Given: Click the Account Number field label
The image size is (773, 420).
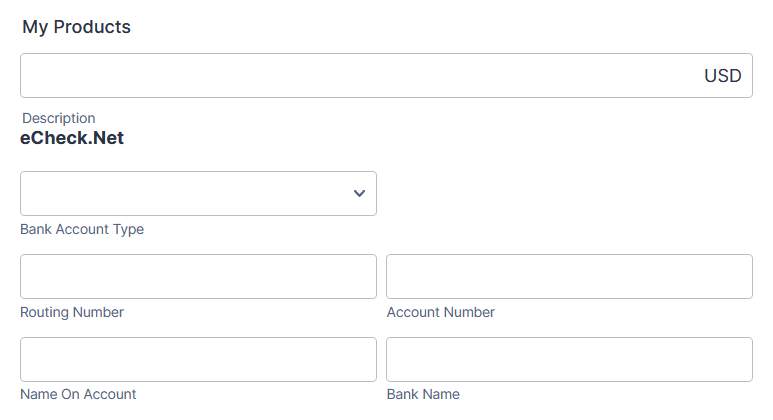Looking at the screenshot, I should (441, 312).
